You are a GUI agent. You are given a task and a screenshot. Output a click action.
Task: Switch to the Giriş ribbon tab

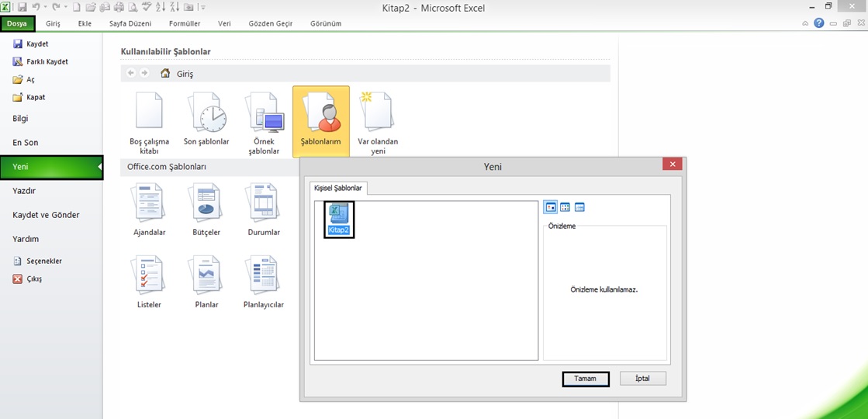point(54,23)
